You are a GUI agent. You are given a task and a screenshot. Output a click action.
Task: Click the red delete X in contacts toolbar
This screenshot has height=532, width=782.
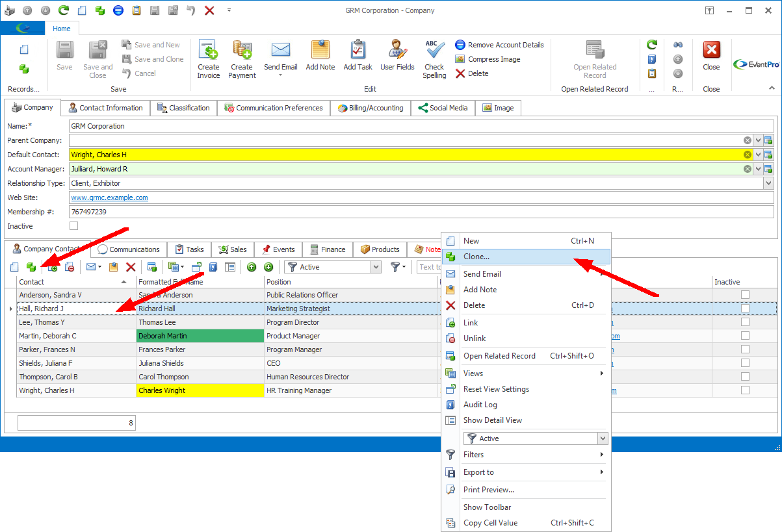tap(131, 267)
